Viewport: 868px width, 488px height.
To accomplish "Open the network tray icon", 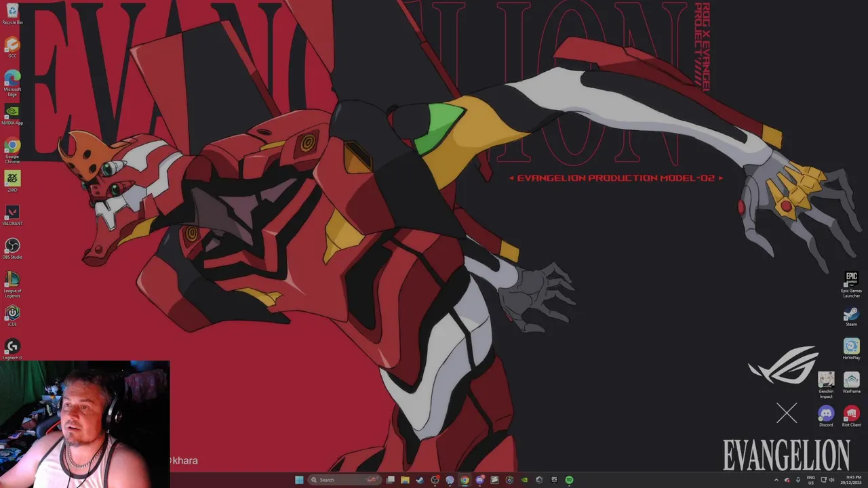I will click(823, 480).
